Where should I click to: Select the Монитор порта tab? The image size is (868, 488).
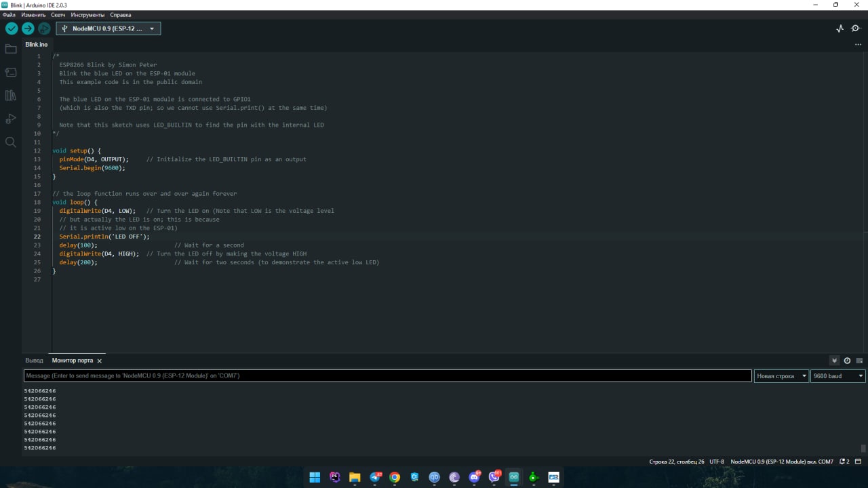pos(73,361)
